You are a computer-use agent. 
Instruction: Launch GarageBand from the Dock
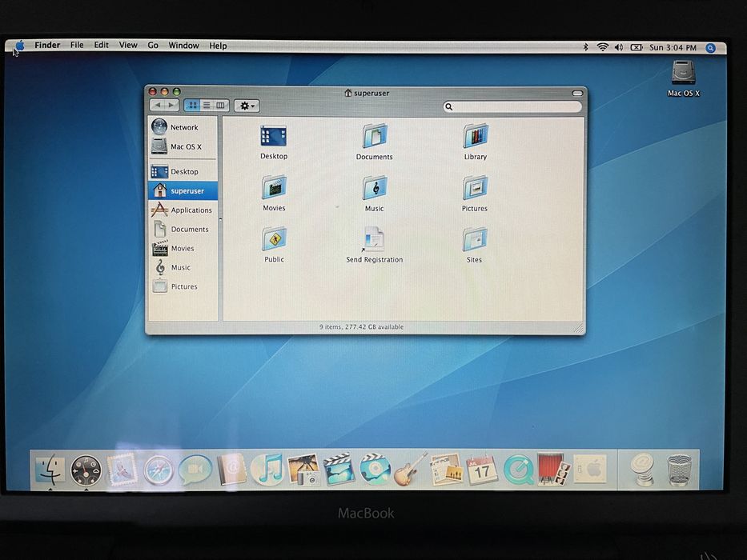pyautogui.click(x=410, y=470)
